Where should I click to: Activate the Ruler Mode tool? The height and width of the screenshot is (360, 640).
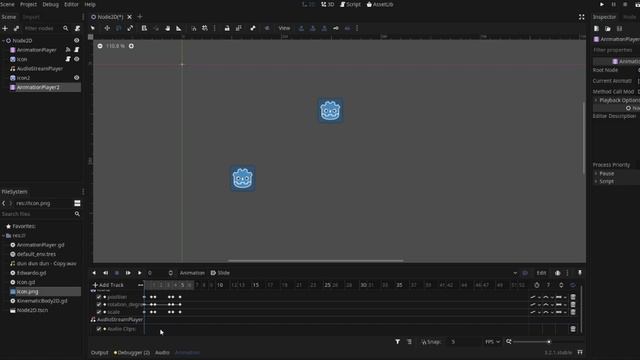pos(179,28)
